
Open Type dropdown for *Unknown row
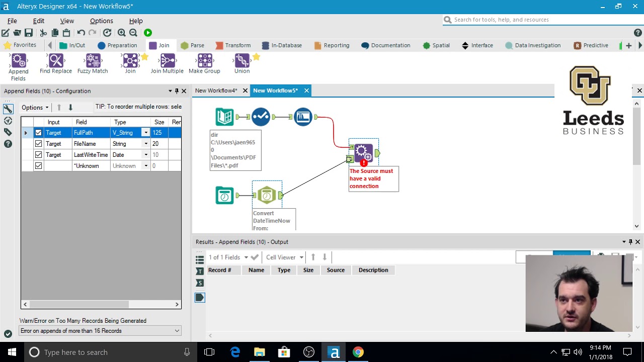[146, 166]
